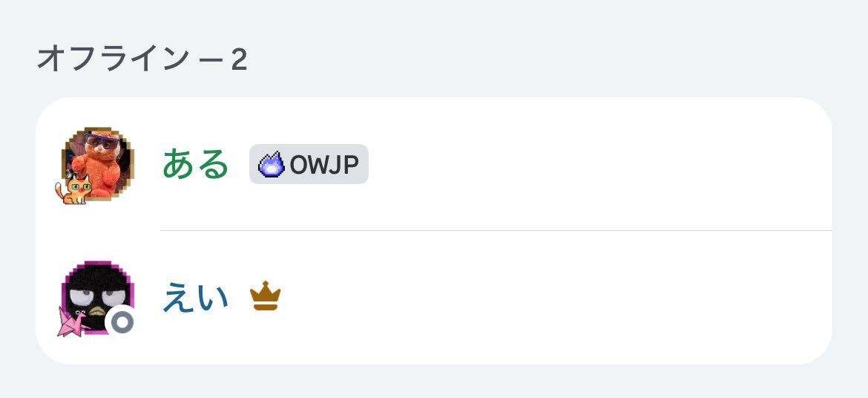Image resolution: width=868 pixels, height=398 pixels.
Task: Select the green username ある
Action: pyautogui.click(x=196, y=164)
